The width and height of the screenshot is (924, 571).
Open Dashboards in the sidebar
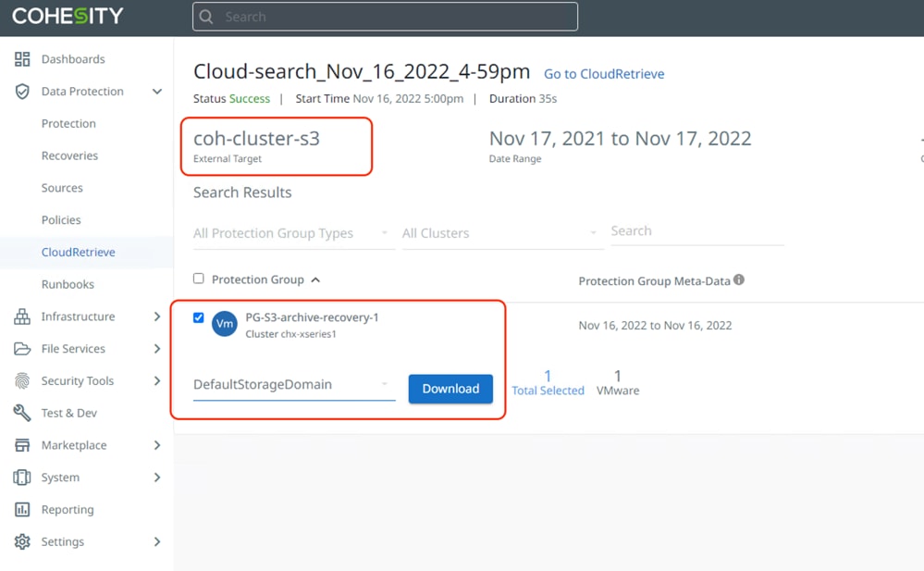[x=73, y=59]
